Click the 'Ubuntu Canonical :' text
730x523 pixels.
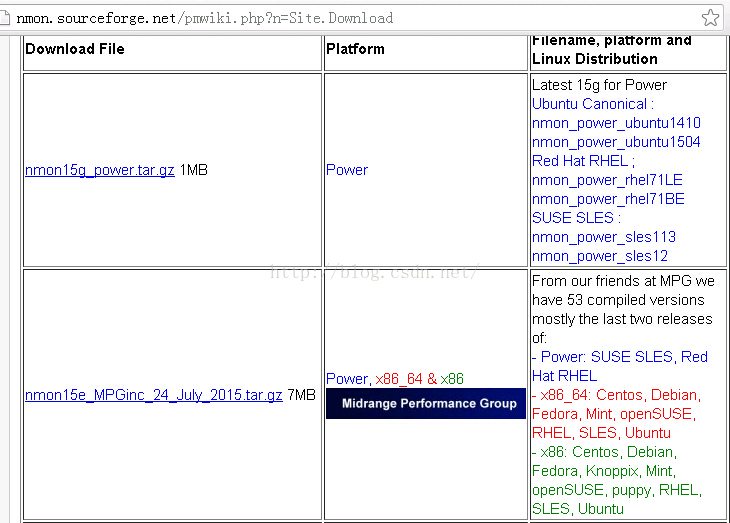[x=593, y=104]
